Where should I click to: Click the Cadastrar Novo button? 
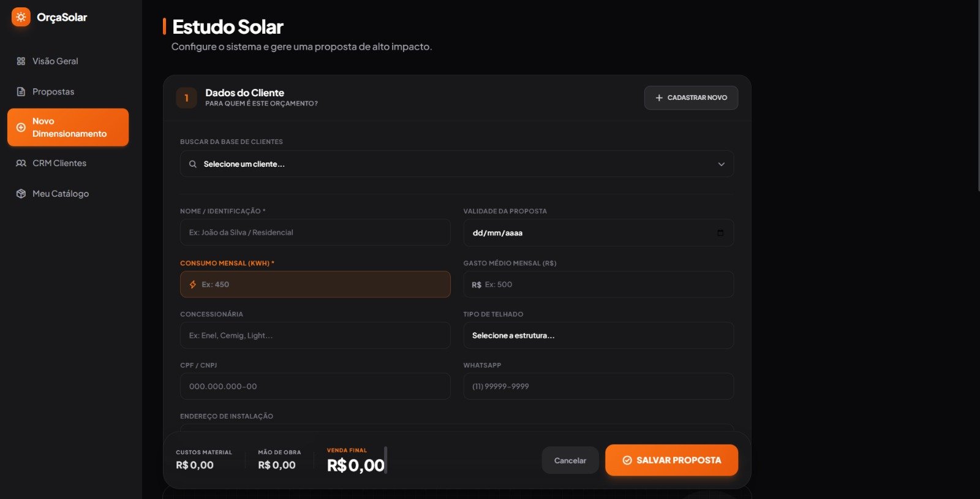[691, 97]
